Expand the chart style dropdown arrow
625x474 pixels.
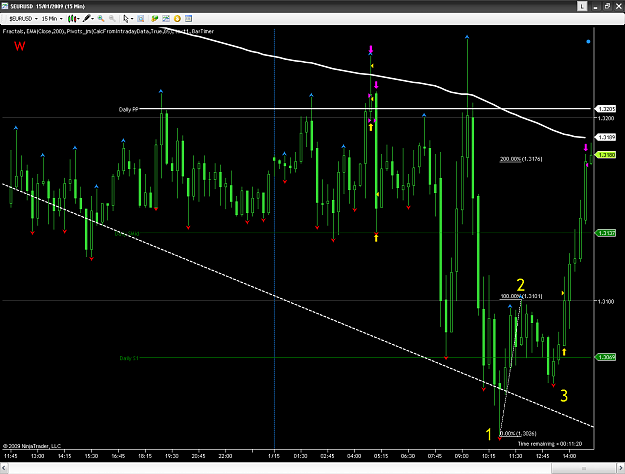[78, 19]
